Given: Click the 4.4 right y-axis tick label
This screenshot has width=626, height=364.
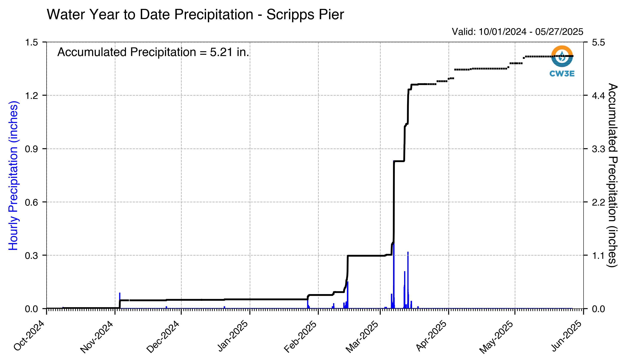Looking at the screenshot, I should [599, 96].
